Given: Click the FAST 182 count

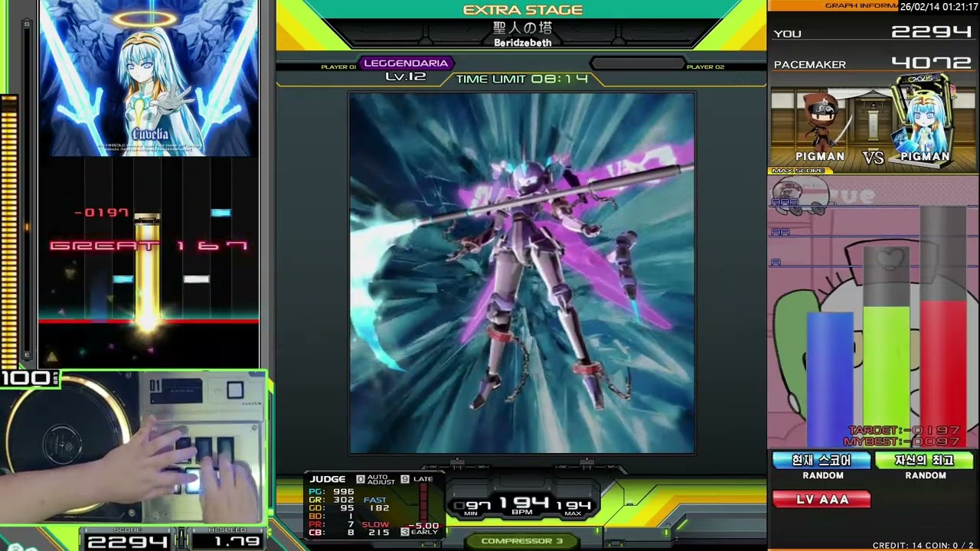Looking at the screenshot, I should click(377, 504).
